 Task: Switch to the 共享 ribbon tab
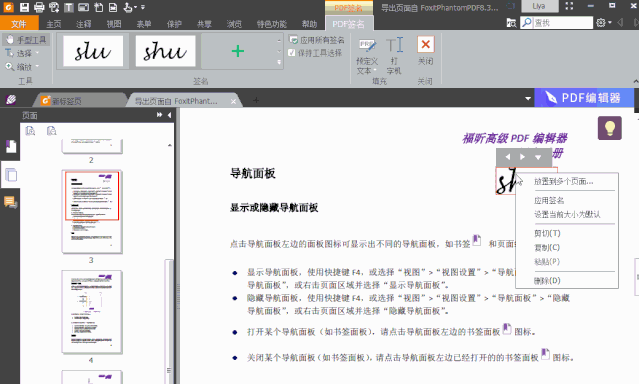coord(204,24)
